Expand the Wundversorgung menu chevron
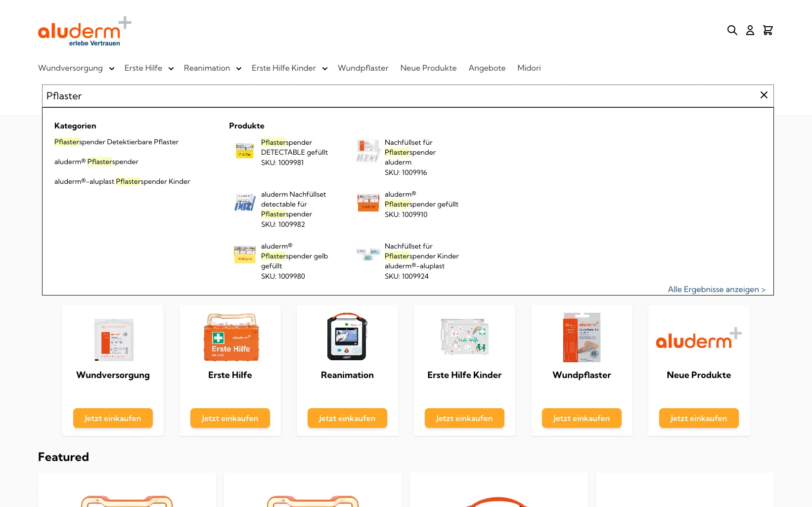The image size is (812, 507). click(x=112, y=69)
